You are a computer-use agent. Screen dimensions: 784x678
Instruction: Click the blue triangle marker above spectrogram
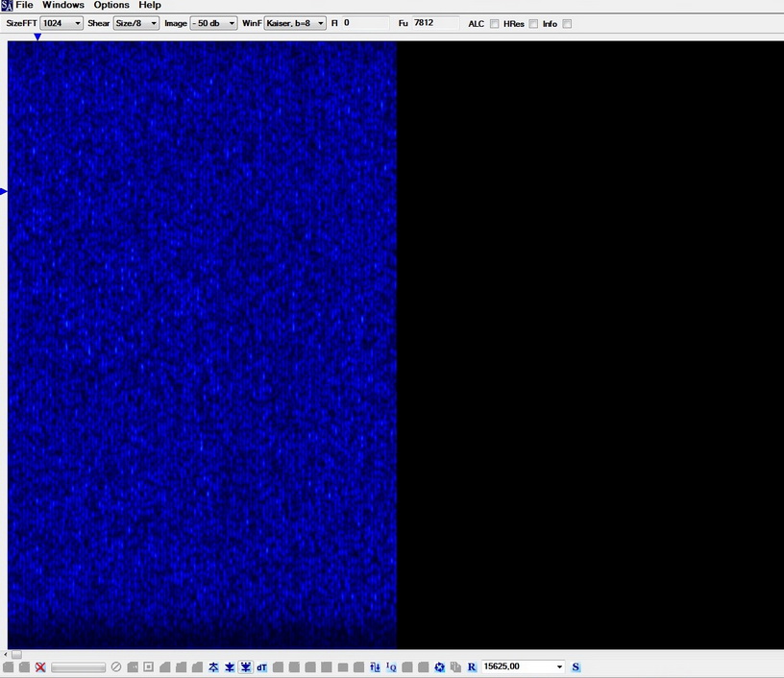37,36
